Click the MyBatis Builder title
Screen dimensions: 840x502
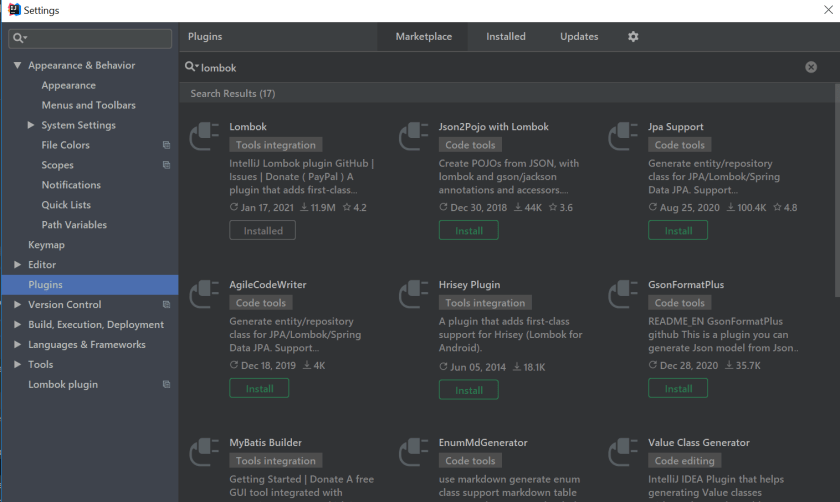click(265, 443)
